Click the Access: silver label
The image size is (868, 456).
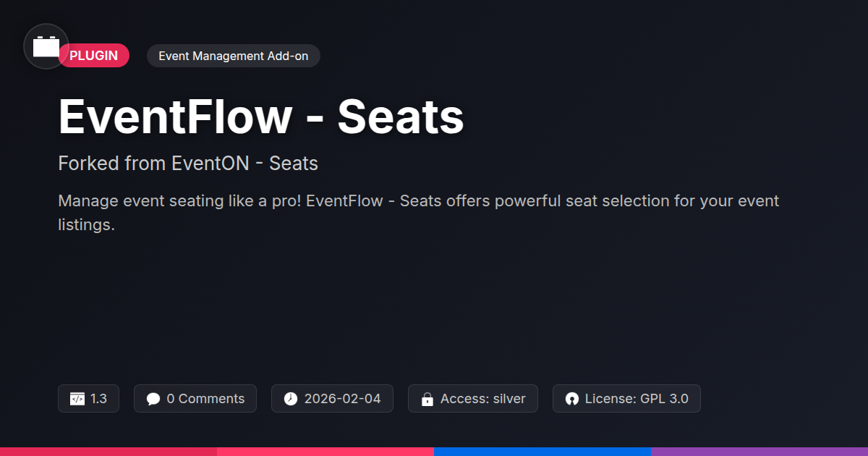point(482,399)
